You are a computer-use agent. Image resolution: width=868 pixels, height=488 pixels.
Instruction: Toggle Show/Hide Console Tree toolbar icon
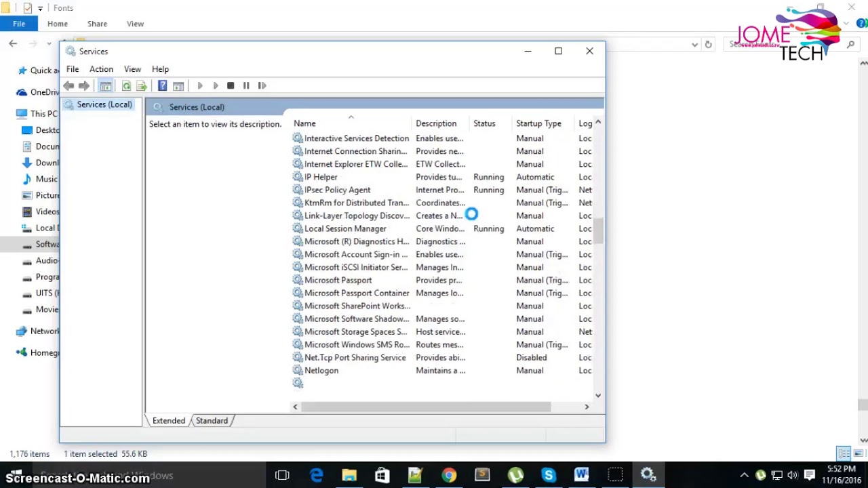tap(105, 85)
